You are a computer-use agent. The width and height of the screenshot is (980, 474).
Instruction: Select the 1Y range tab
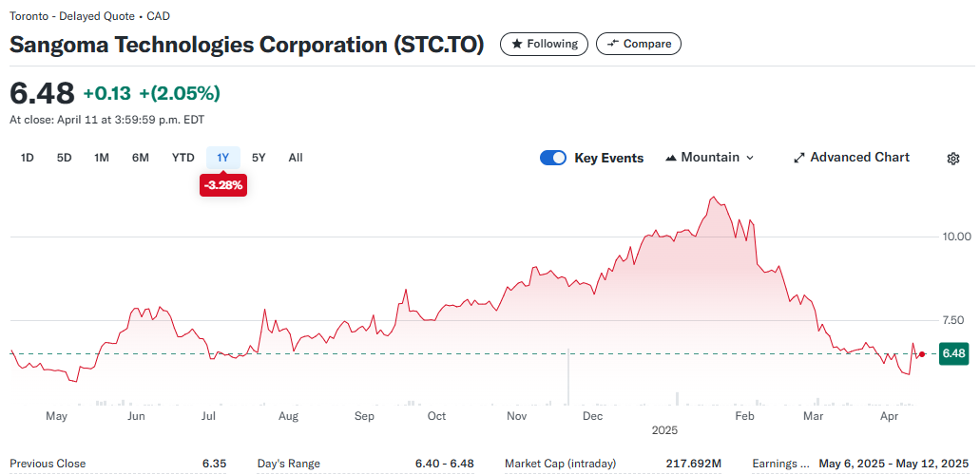[223, 158]
